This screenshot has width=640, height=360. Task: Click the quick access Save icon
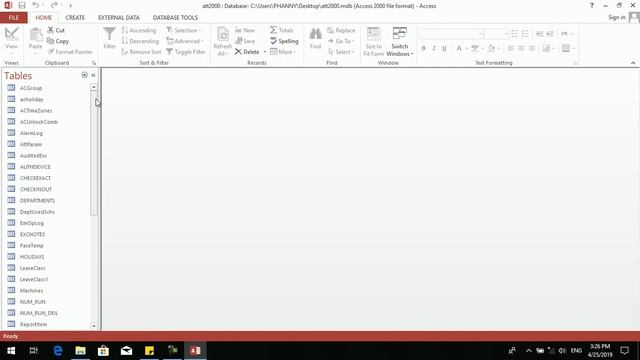(x=22, y=5)
